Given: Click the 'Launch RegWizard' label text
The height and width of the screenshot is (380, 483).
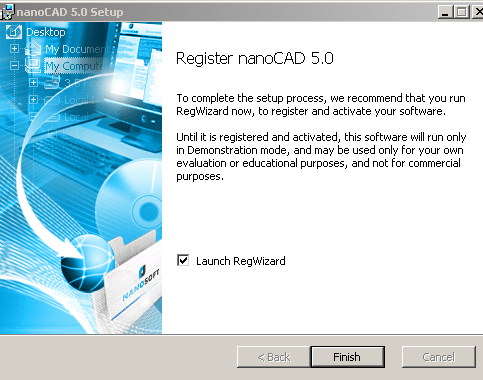Looking at the screenshot, I should pos(241,261).
